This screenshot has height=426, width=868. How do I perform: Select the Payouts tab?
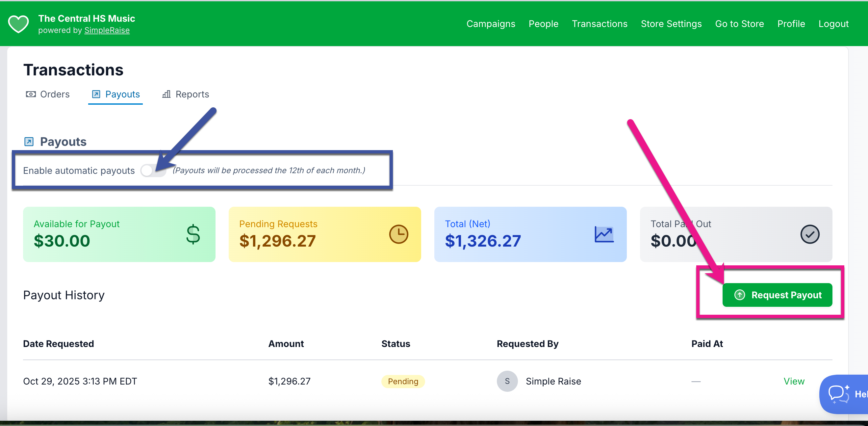coord(115,94)
